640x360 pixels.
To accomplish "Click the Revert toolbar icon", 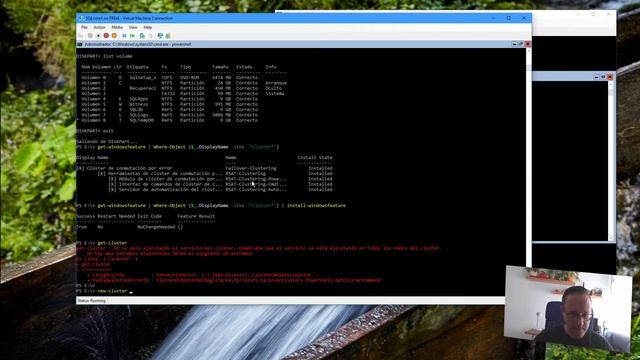I will pyautogui.click(x=150, y=36).
